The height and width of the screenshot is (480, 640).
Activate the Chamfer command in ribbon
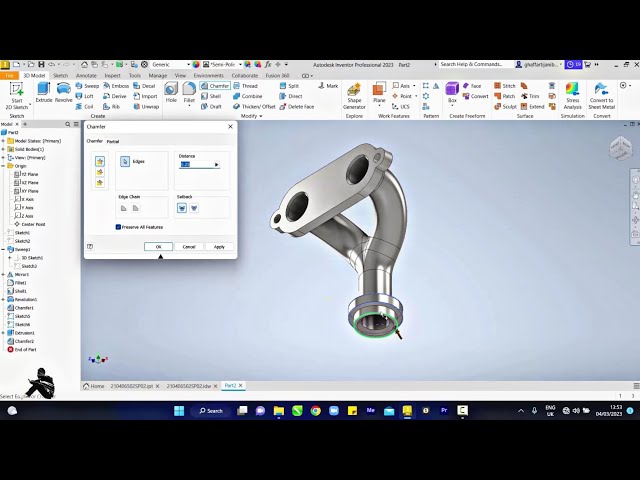coord(215,86)
